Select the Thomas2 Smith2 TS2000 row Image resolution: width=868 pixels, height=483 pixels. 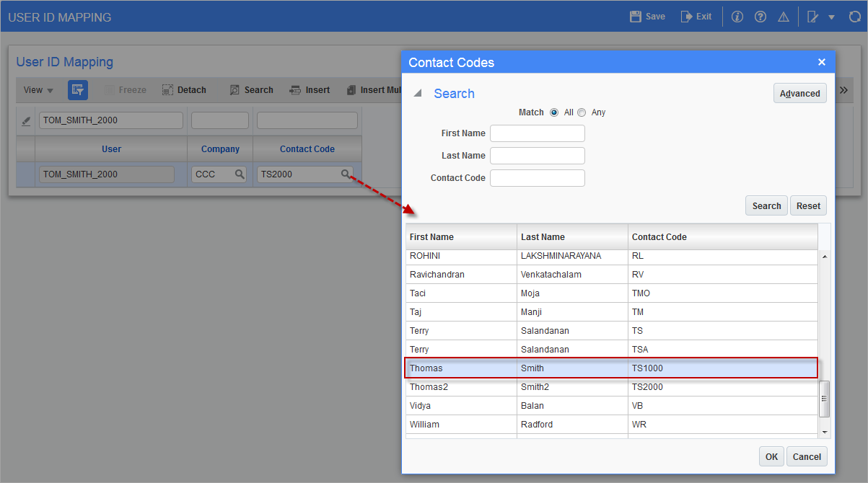tap(611, 387)
